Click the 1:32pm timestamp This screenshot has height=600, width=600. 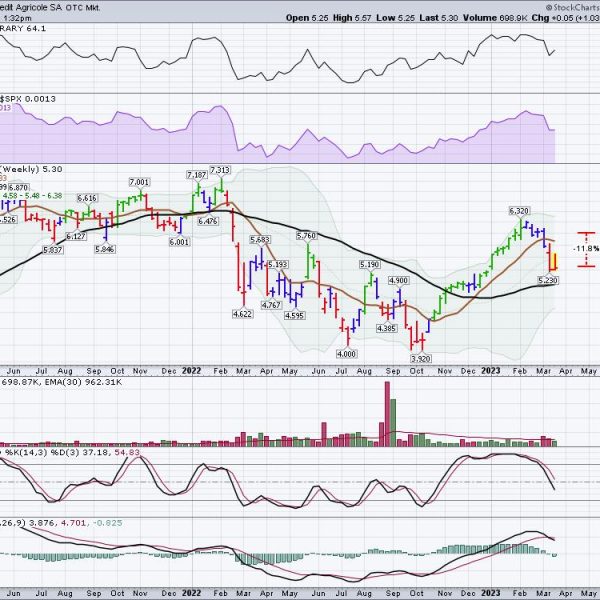16,18
